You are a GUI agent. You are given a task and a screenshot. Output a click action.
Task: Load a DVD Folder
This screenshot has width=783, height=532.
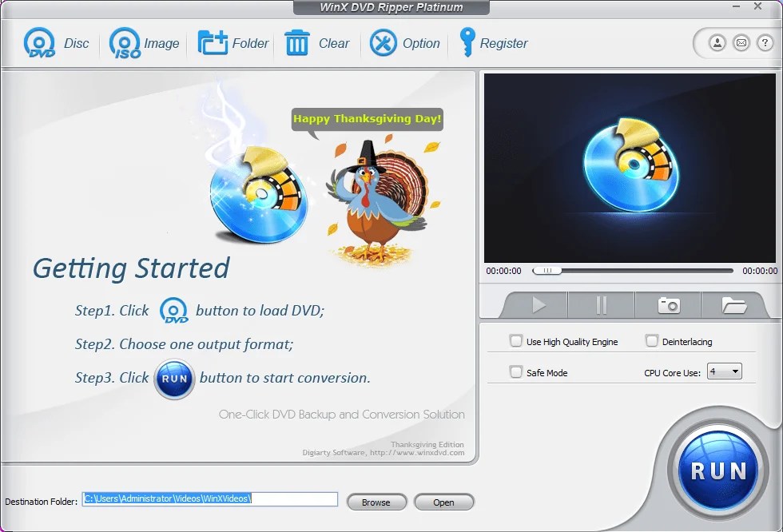233,43
